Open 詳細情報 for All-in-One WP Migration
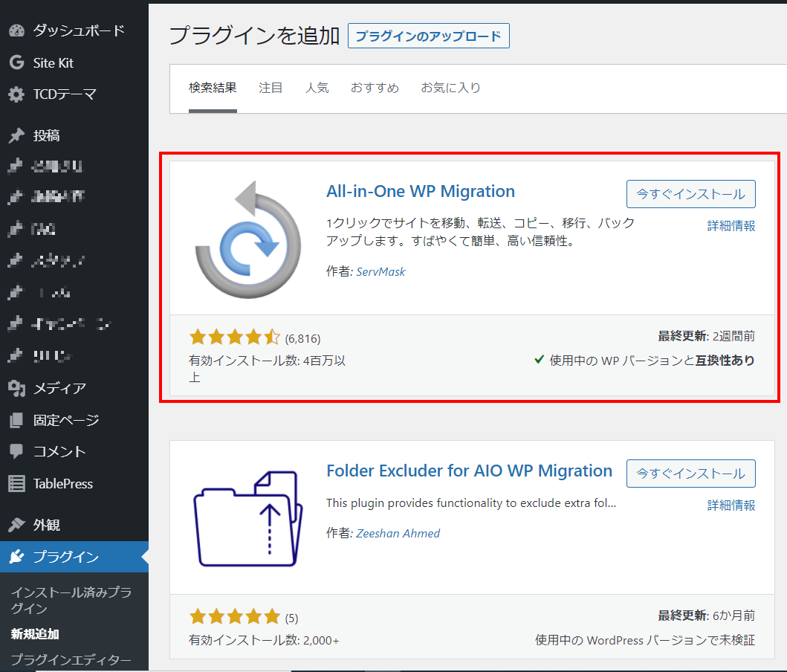The width and height of the screenshot is (787, 672). coord(731,226)
